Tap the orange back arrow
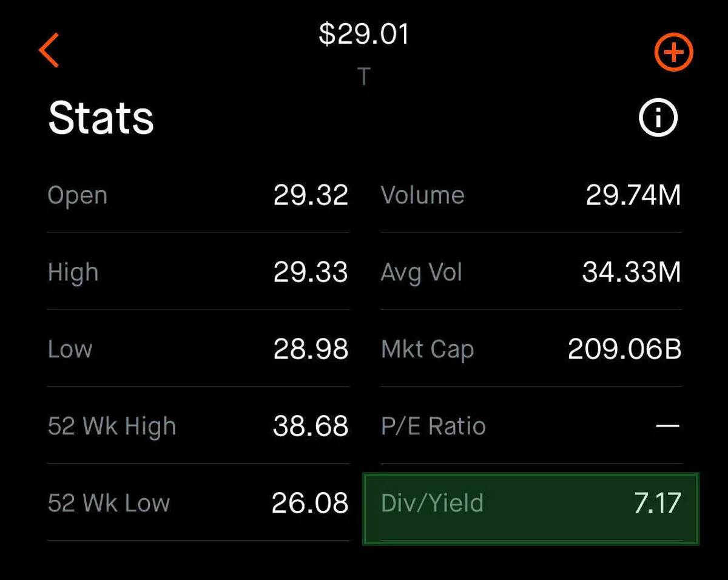Viewport: 728px width, 580px height. click(x=49, y=50)
